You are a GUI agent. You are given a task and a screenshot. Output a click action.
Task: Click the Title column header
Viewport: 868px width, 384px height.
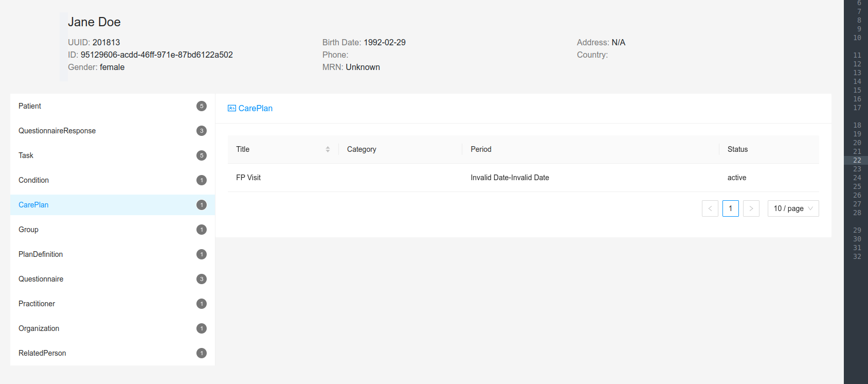tap(283, 149)
